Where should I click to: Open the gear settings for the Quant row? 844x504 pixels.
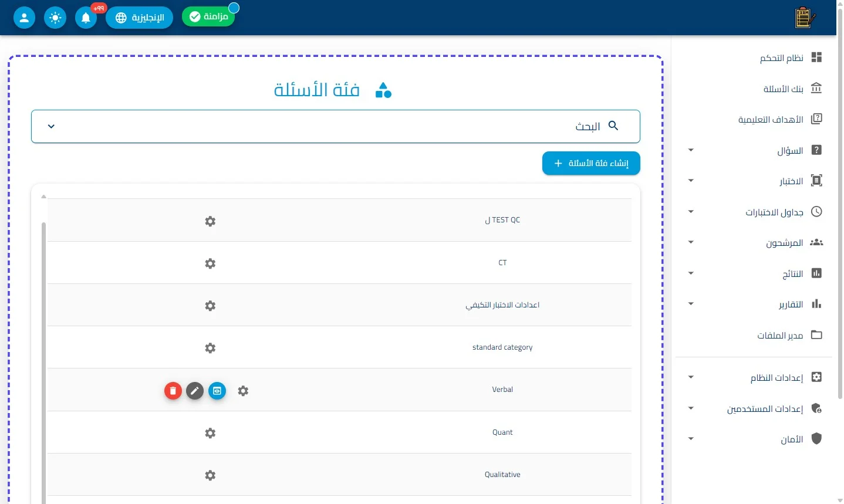(x=210, y=433)
